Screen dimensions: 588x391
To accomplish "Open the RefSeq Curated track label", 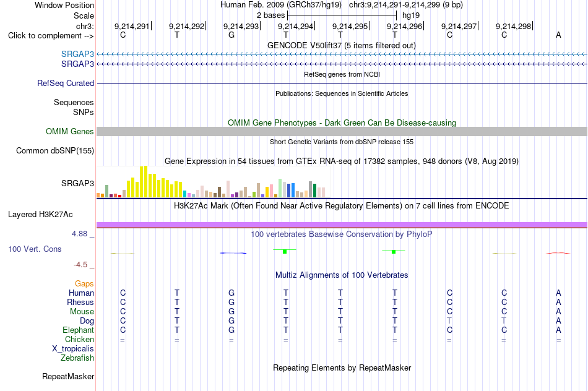I will tap(65, 84).
